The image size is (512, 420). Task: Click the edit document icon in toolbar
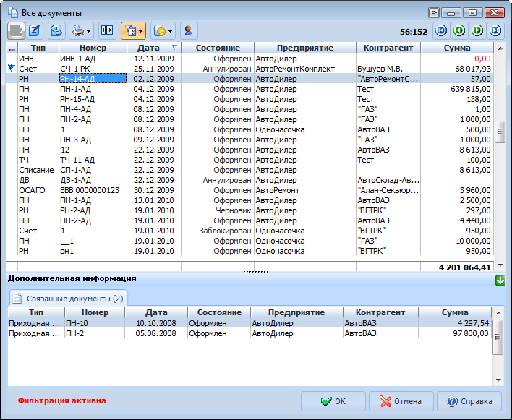pyautogui.click(x=34, y=30)
